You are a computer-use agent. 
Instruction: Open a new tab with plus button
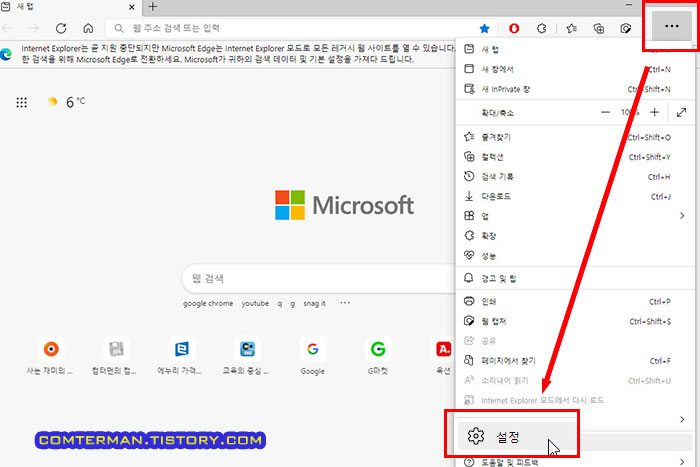click(153, 7)
